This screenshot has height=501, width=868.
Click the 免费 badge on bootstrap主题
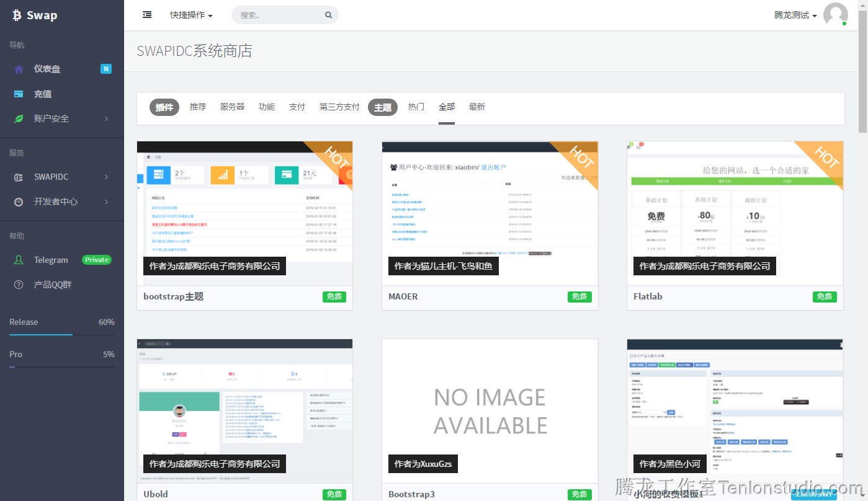(334, 297)
